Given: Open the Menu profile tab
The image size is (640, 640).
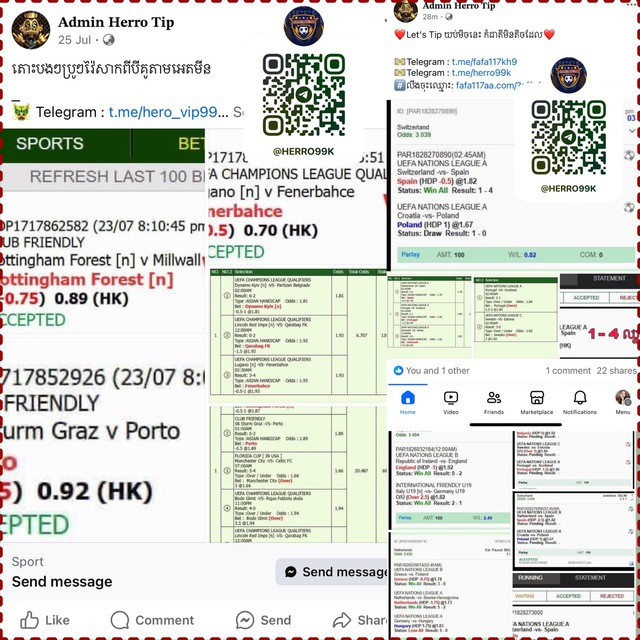Looking at the screenshot, I should click(x=623, y=402).
